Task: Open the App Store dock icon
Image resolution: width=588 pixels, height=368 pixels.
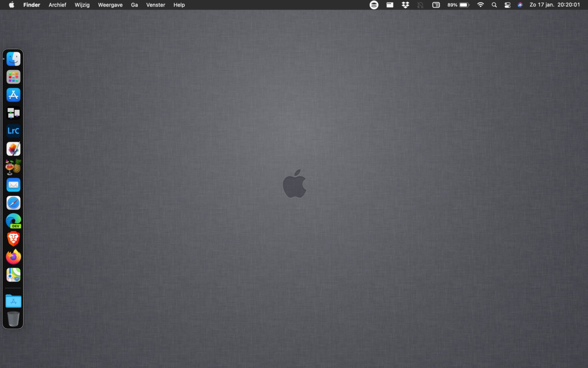Action: (13, 95)
